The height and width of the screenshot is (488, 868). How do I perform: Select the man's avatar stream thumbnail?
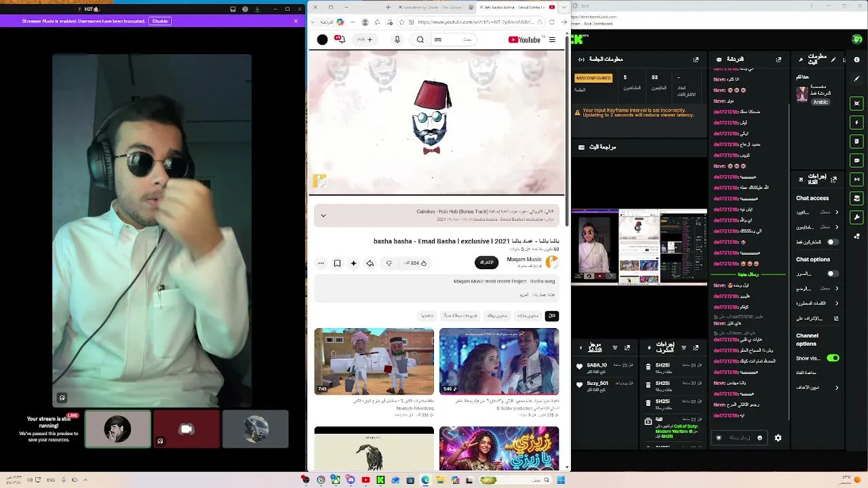tap(118, 429)
